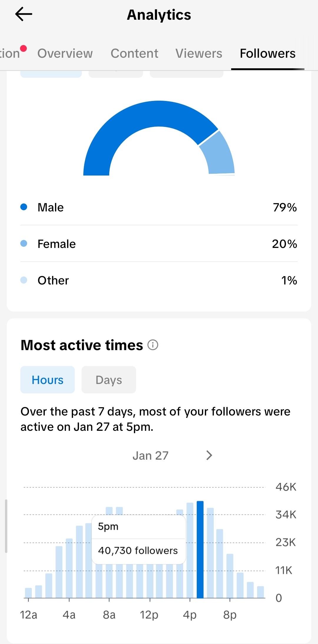Switch to Days view
Image resolution: width=318 pixels, height=644 pixels.
109,380
